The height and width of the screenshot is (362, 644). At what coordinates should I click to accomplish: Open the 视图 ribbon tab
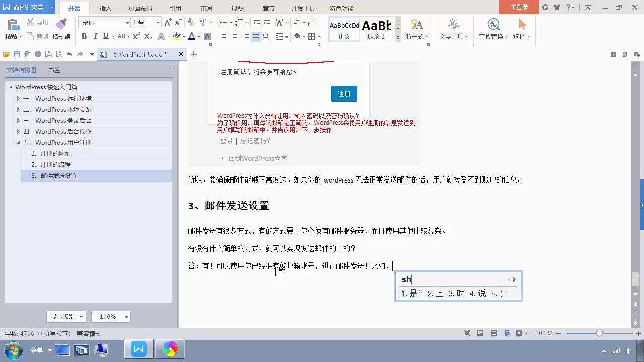[237, 8]
